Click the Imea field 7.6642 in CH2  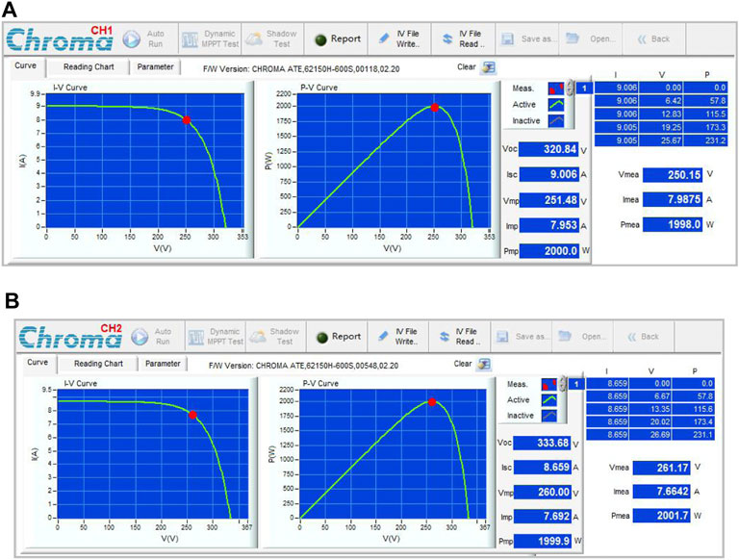coord(662,492)
